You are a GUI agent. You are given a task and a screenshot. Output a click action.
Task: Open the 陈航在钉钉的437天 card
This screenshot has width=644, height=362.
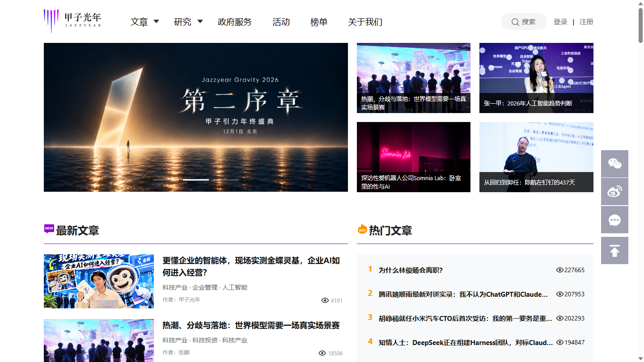pyautogui.click(x=536, y=157)
